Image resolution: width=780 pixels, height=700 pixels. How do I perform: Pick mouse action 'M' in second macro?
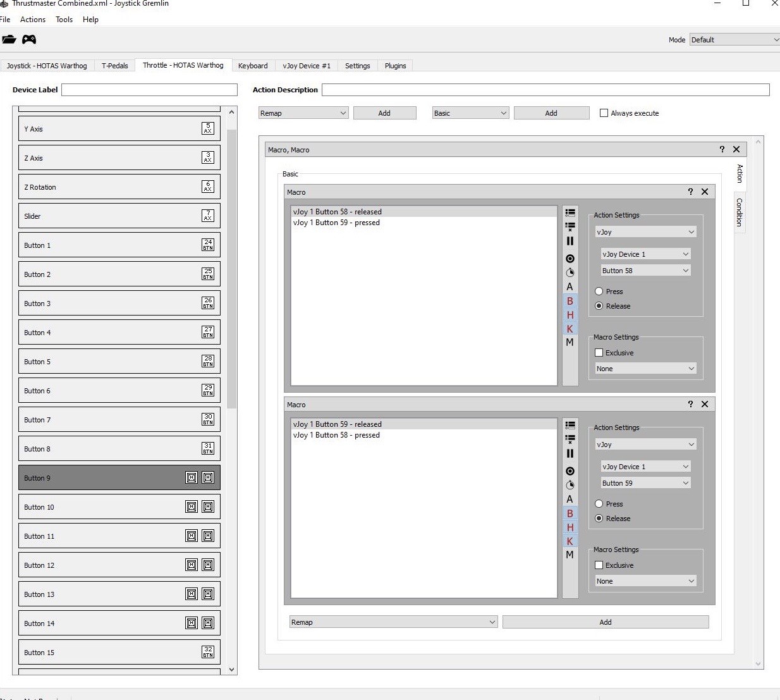point(570,555)
